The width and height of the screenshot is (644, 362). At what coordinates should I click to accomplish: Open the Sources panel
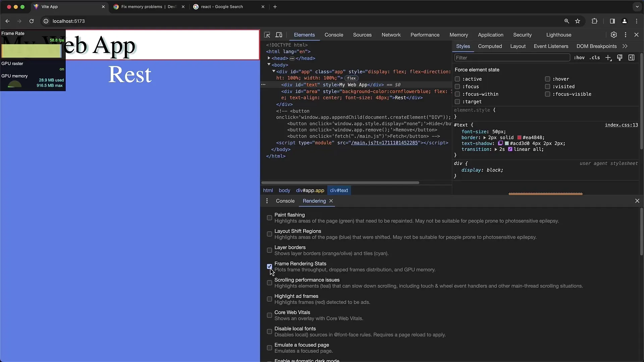coord(362,35)
